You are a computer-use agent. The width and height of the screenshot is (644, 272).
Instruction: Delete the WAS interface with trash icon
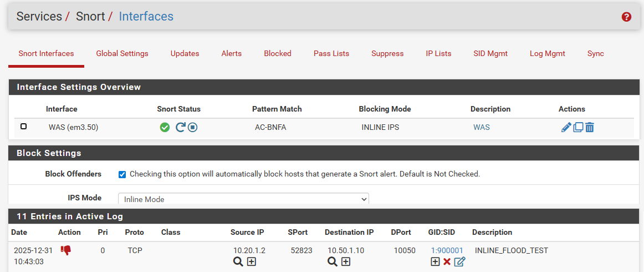point(589,128)
